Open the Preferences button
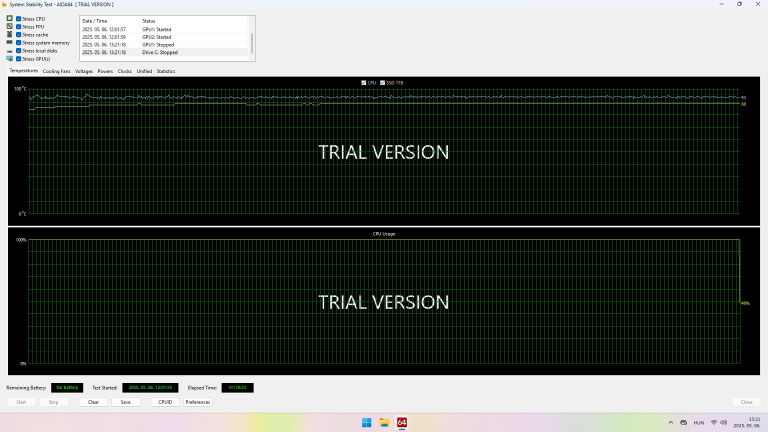The height and width of the screenshot is (432, 768). pos(197,402)
